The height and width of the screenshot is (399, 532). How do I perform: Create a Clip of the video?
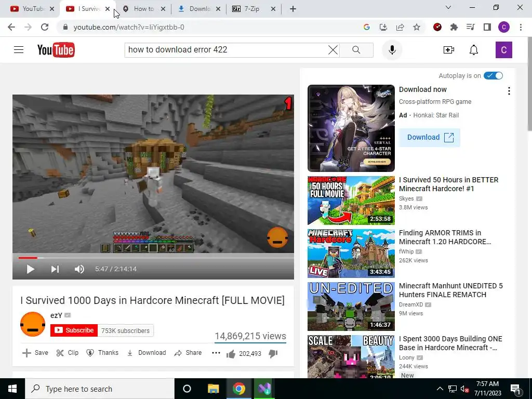[68, 353]
